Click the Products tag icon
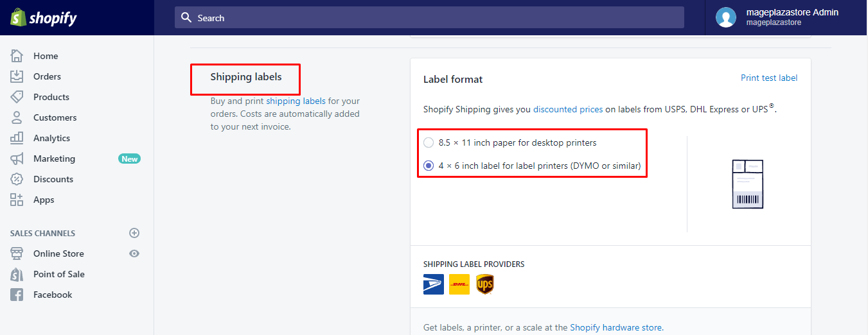The width and height of the screenshot is (868, 335). click(17, 97)
